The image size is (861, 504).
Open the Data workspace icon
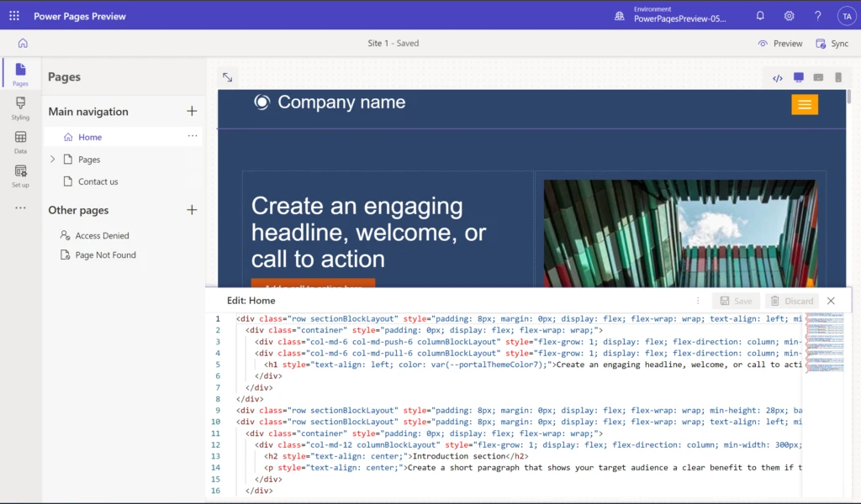pyautogui.click(x=19, y=143)
